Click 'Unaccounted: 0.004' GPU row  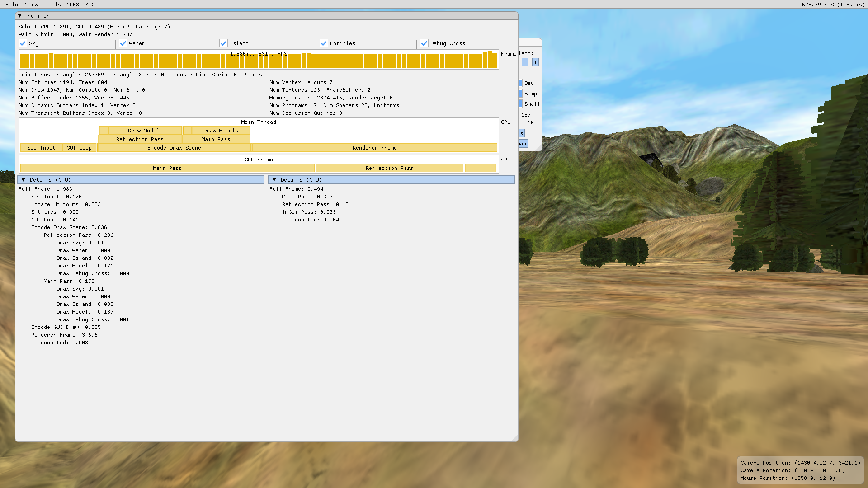coord(311,220)
